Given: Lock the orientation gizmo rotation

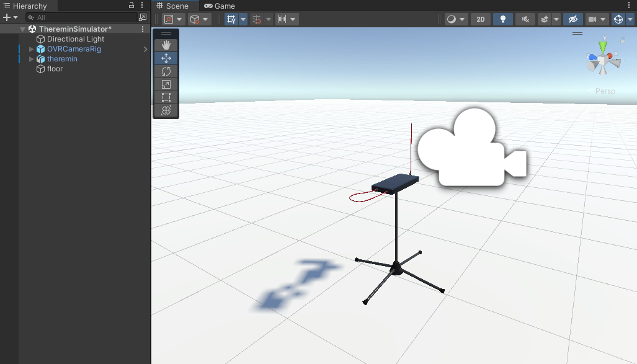Looking at the screenshot, I should coord(623,40).
